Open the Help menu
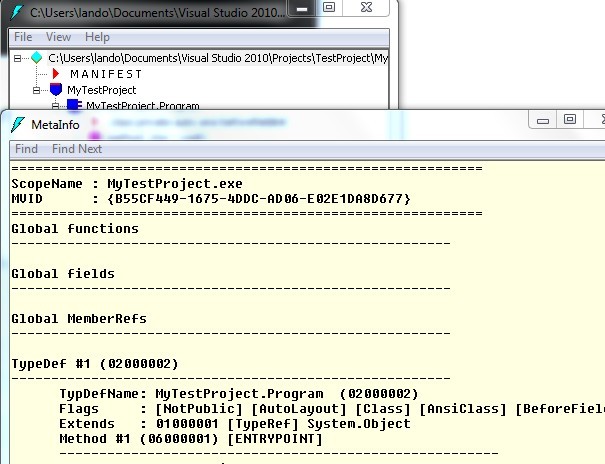This screenshot has width=605, height=464. tap(96, 37)
